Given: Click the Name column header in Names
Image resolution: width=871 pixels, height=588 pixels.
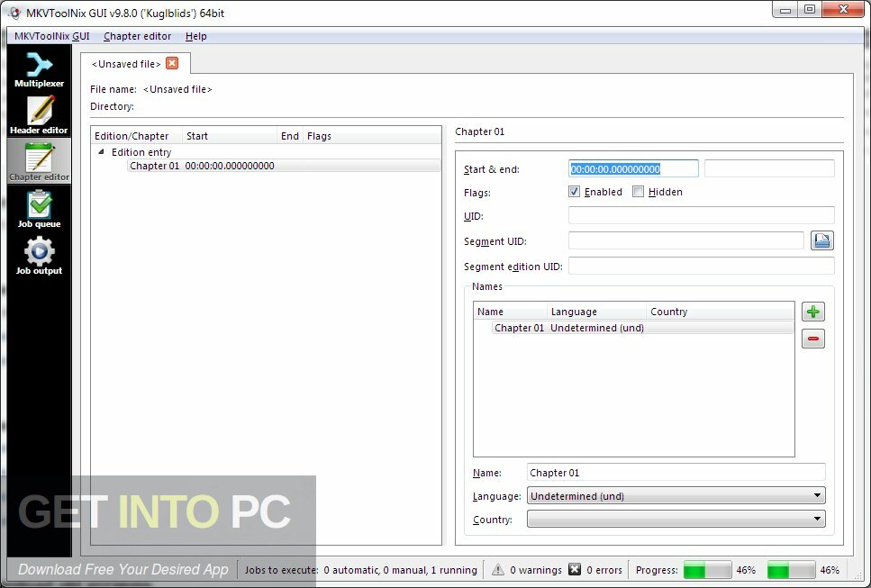Looking at the screenshot, I should tap(511, 312).
